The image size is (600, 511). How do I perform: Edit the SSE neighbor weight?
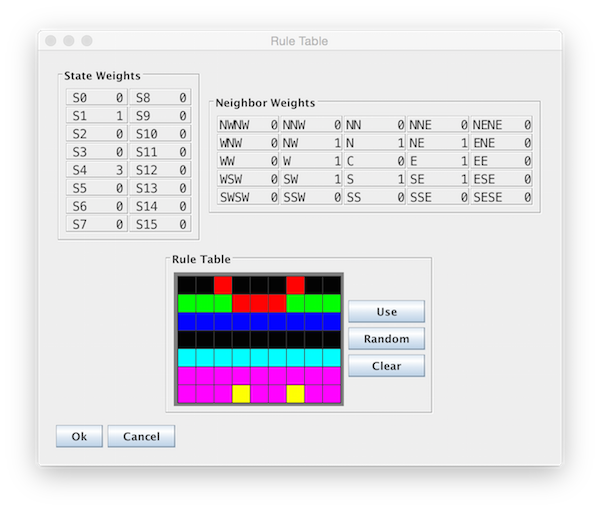pyautogui.click(x=438, y=197)
